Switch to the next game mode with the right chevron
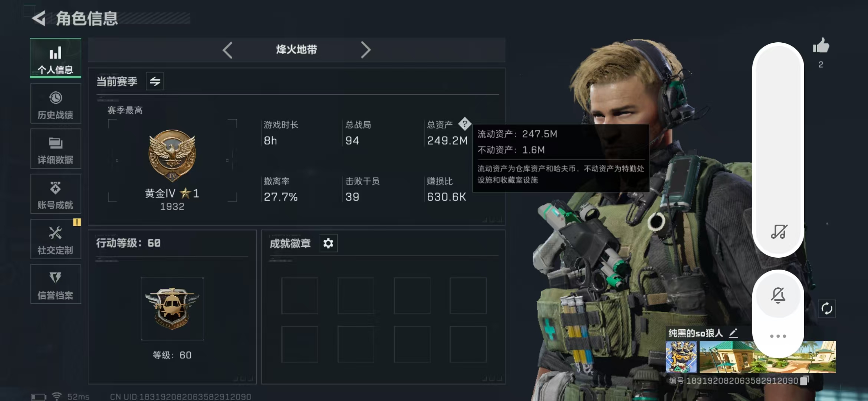Image resolution: width=868 pixels, height=401 pixels. tap(366, 50)
